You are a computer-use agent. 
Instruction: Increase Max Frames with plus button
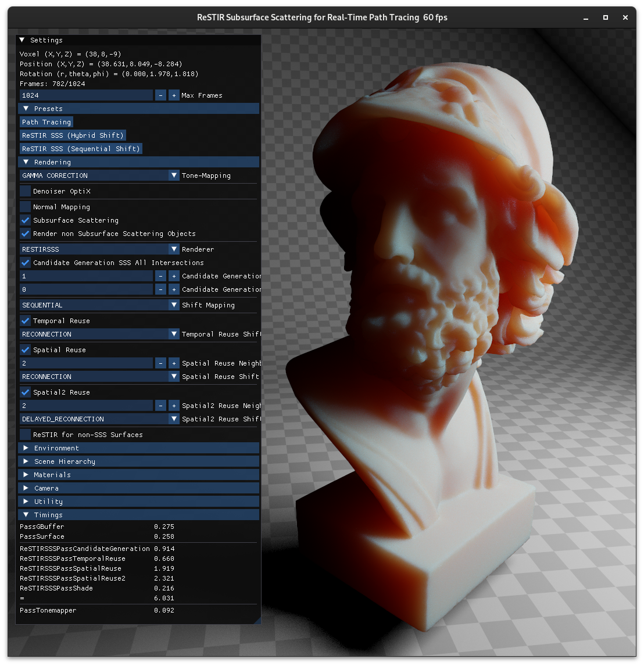coord(174,95)
